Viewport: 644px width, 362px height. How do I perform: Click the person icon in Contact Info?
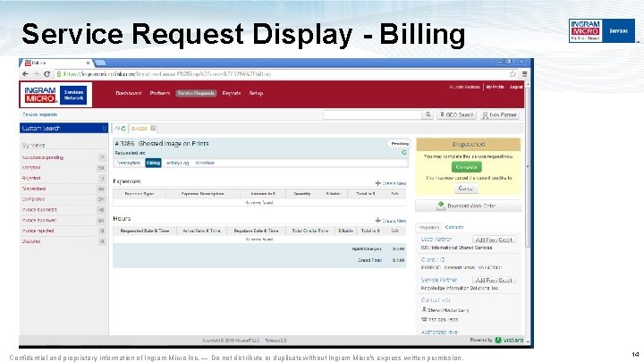tap(424, 309)
